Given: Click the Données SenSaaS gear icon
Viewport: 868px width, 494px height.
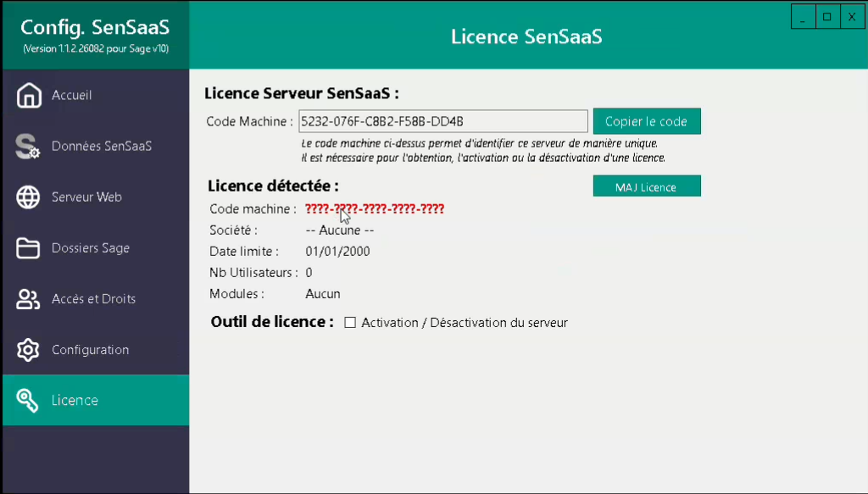Looking at the screenshot, I should tap(28, 146).
